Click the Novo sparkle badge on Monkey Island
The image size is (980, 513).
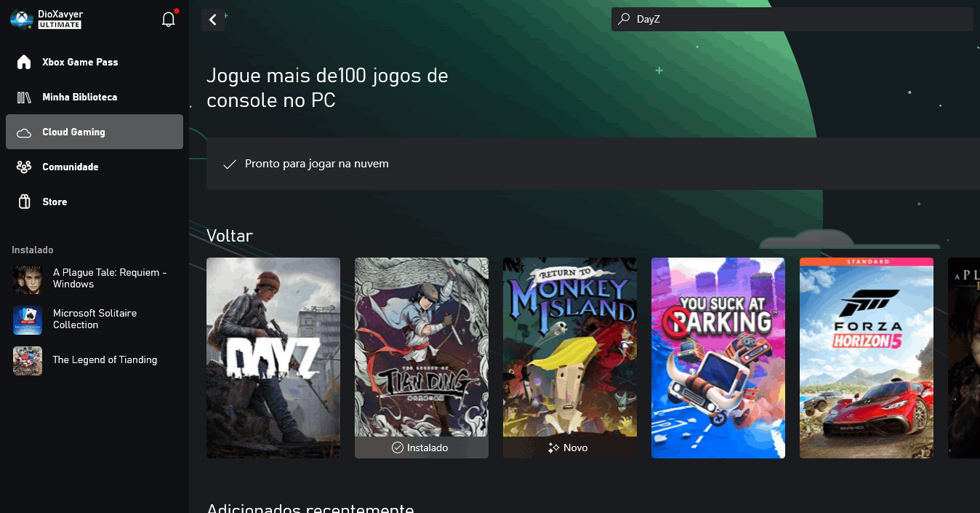pyautogui.click(x=553, y=448)
